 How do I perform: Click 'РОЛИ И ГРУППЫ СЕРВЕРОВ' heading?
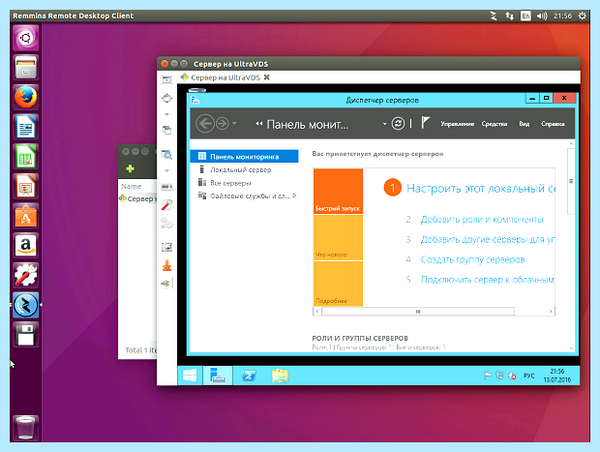click(x=360, y=338)
